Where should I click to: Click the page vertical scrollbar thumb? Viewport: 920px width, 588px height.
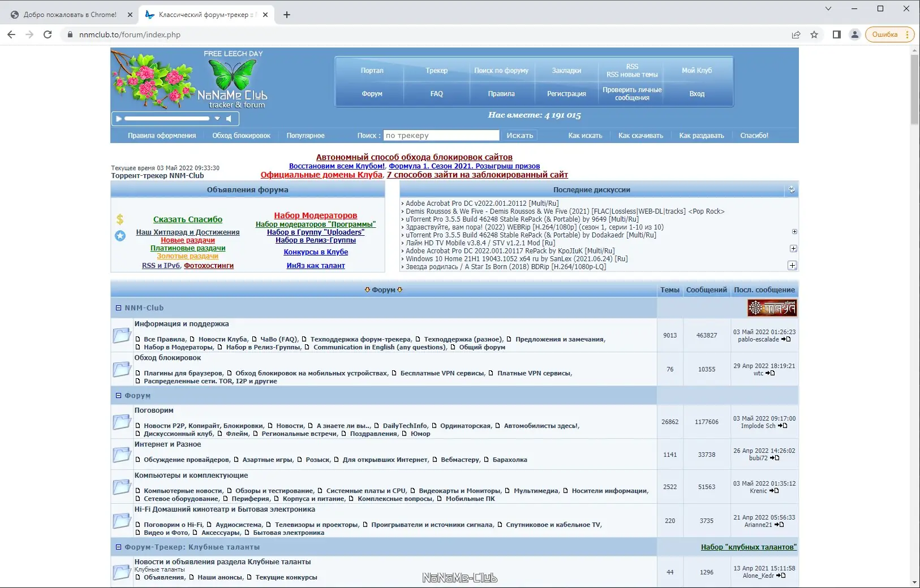click(915, 89)
